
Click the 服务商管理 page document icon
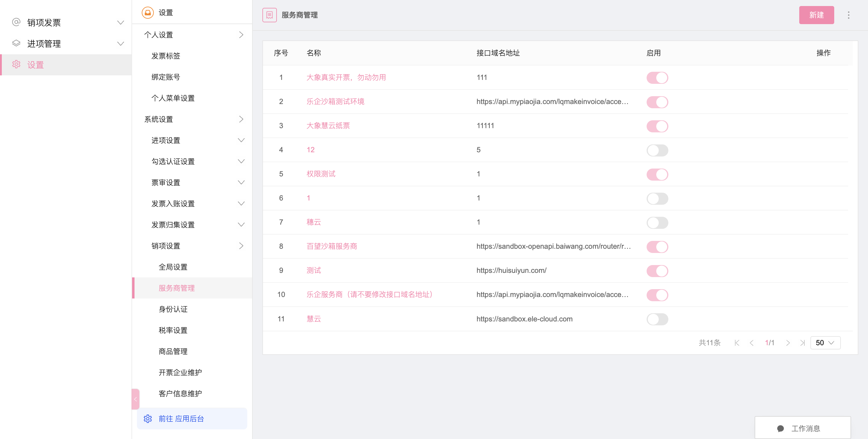point(270,15)
